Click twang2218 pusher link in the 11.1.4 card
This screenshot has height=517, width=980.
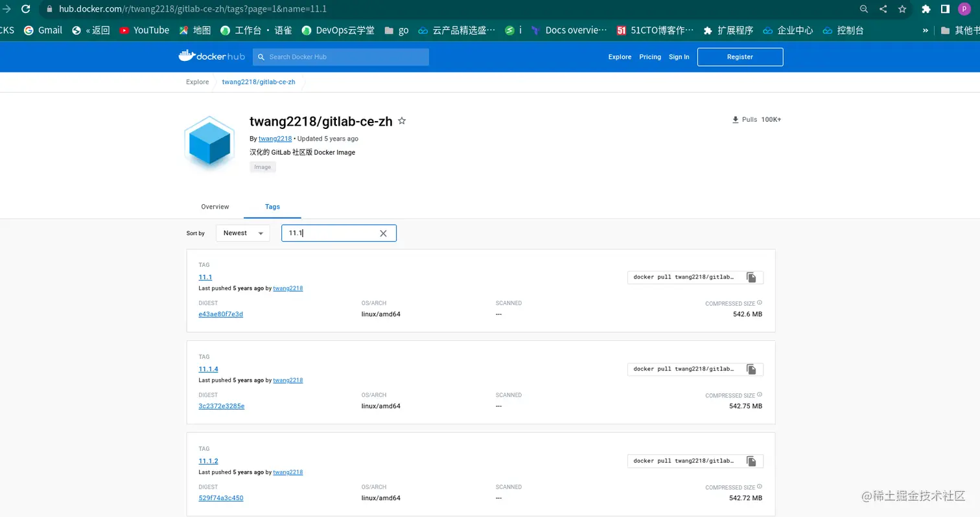point(288,380)
